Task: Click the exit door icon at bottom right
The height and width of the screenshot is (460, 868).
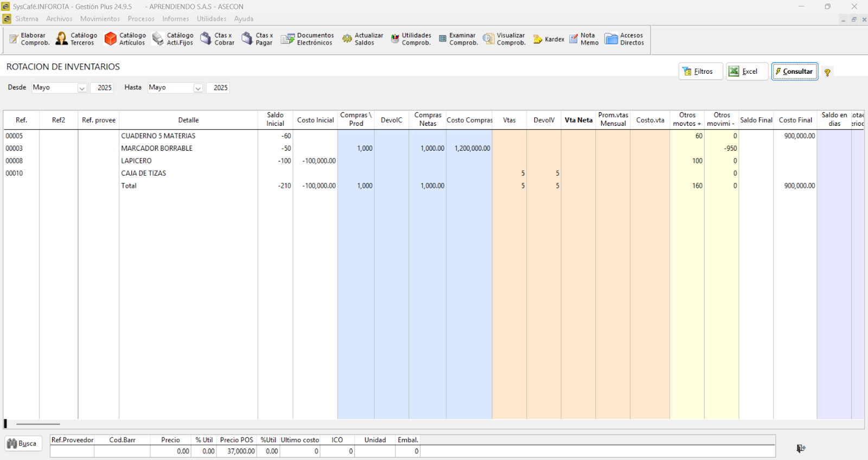Action: 801,448
